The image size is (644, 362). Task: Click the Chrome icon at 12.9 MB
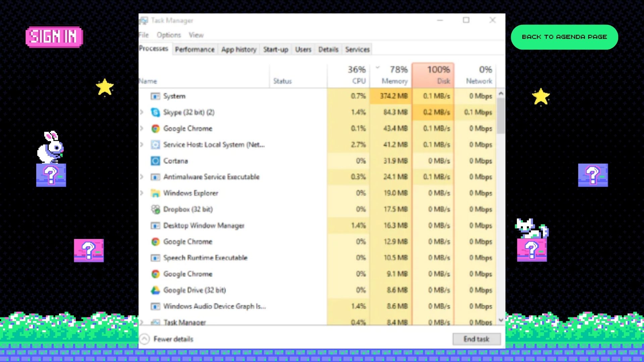(x=155, y=242)
